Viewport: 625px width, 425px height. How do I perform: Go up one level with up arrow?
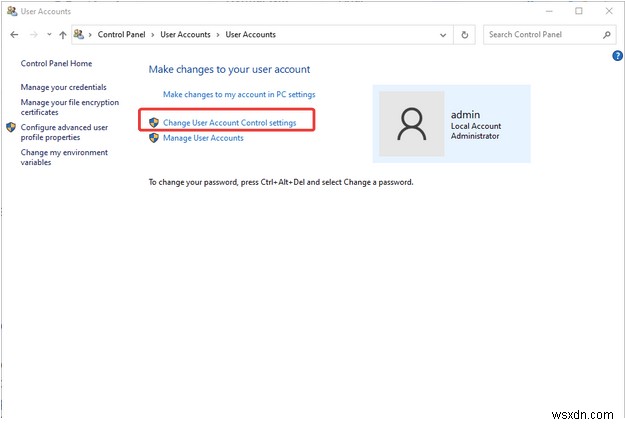point(63,35)
